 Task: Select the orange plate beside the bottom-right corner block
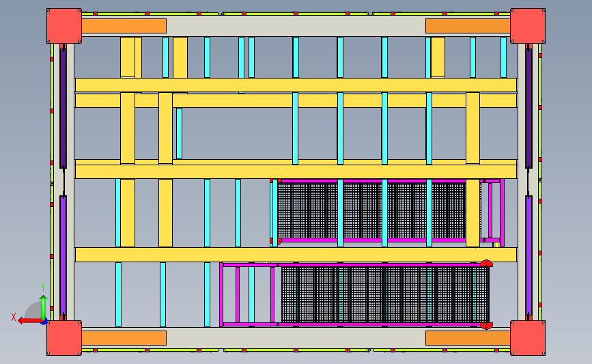(468, 338)
